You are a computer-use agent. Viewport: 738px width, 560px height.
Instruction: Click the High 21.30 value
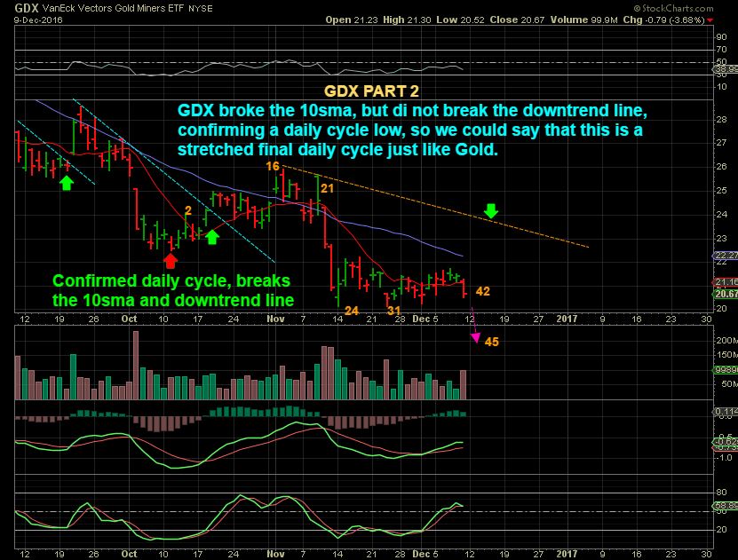pos(407,20)
